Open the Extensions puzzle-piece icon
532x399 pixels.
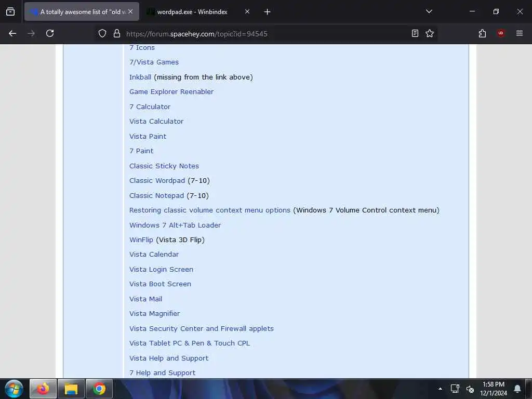482,33
